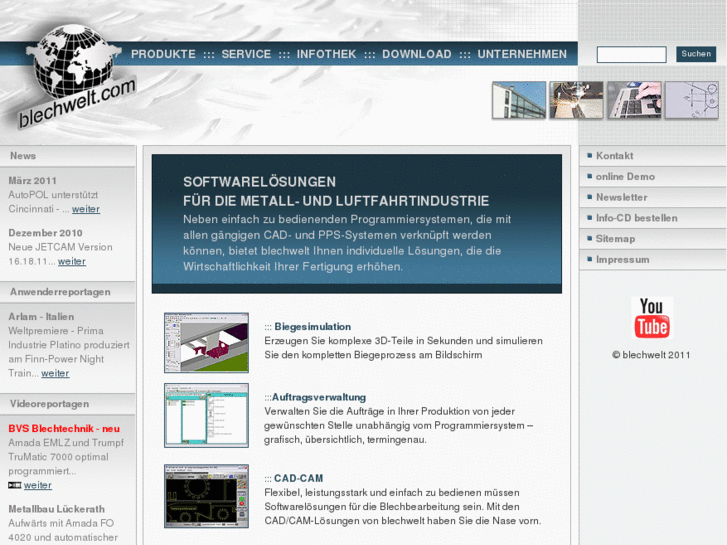Open the PRODUKTE menu
The image size is (727, 545).
(x=163, y=54)
